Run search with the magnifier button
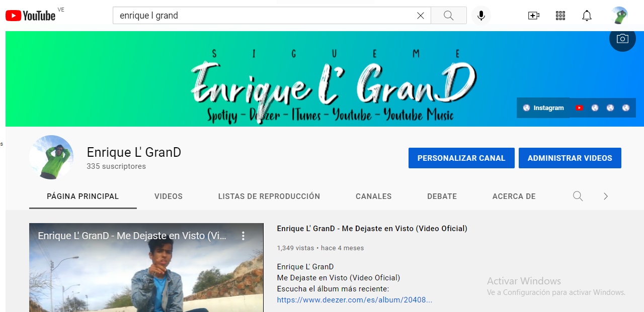Viewport: 644px width, 312px height. tap(449, 16)
